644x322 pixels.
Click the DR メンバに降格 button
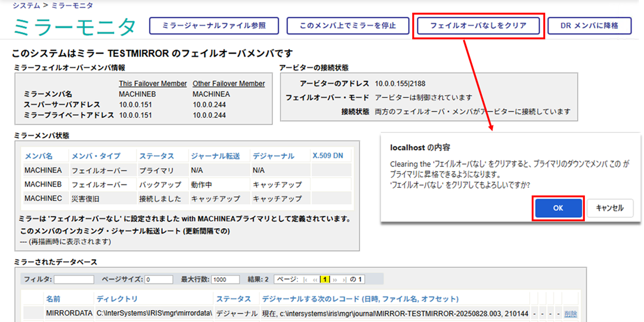click(589, 26)
